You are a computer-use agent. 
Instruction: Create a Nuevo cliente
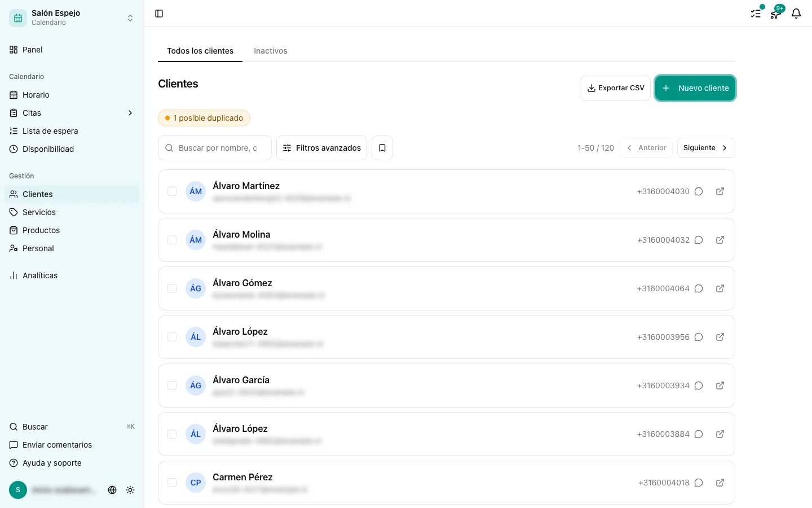pyautogui.click(x=695, y=88)
